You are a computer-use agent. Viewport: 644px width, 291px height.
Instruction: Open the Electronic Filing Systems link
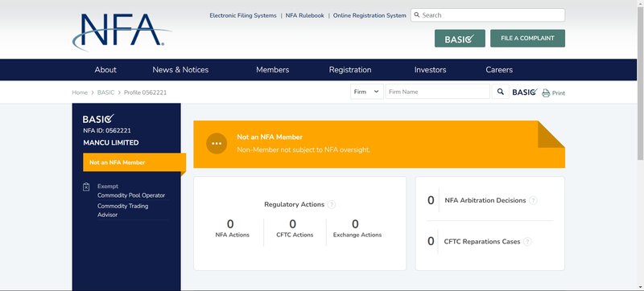pos(243,15)
